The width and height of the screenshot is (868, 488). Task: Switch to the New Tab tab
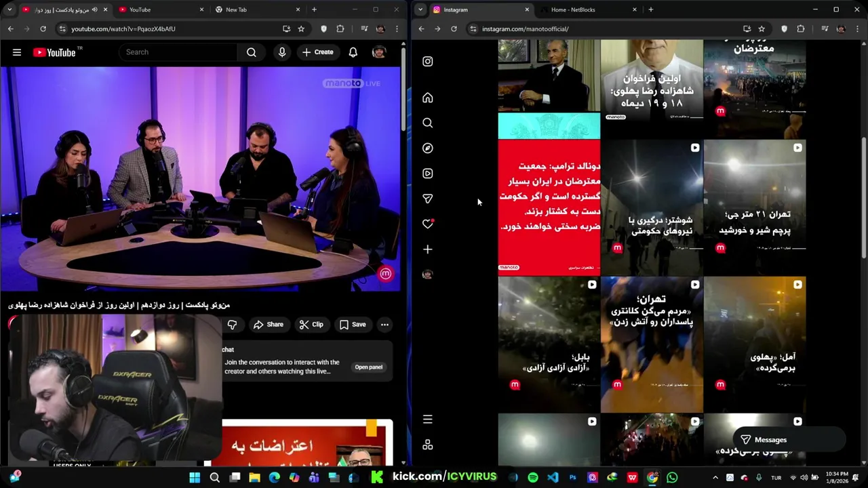[x=256, y=9]
